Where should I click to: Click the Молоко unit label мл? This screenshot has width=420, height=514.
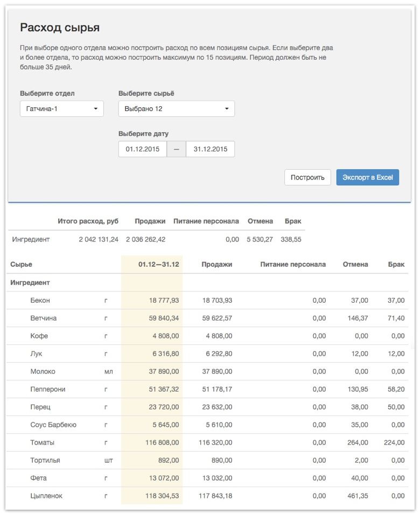click(x=108, y=371)
